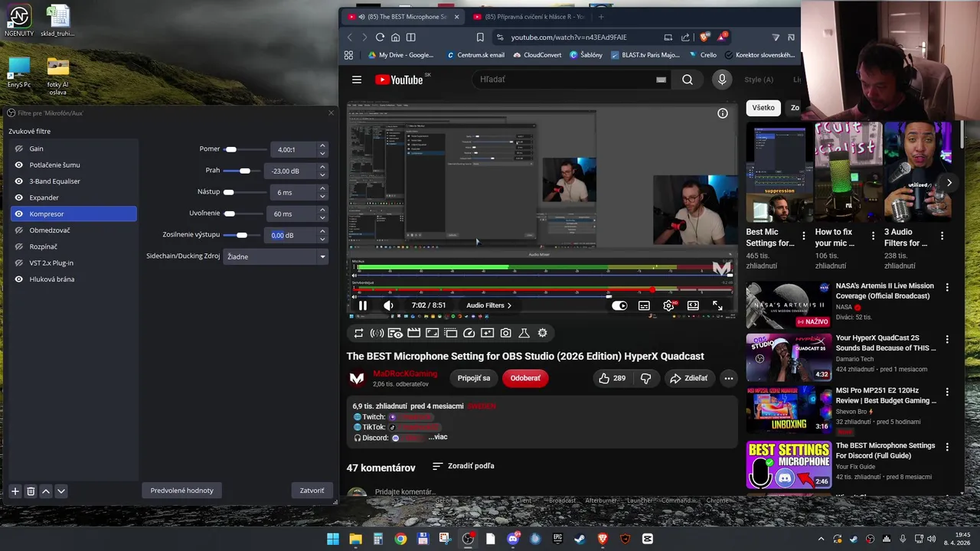The width and height of the screenshot is (980, 551).
Task: Mute the YouTube player volume icon
Action: 389,305
